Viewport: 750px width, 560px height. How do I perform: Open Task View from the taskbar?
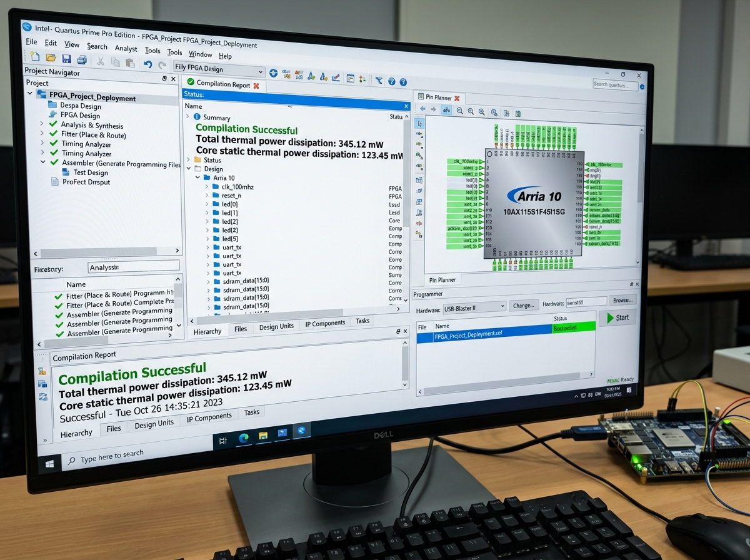[x=223, y=441]
